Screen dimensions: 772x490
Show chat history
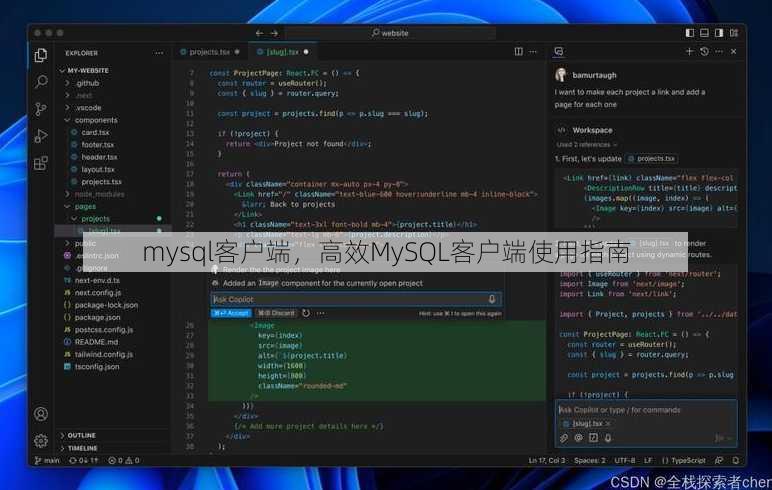coord(705,51)
